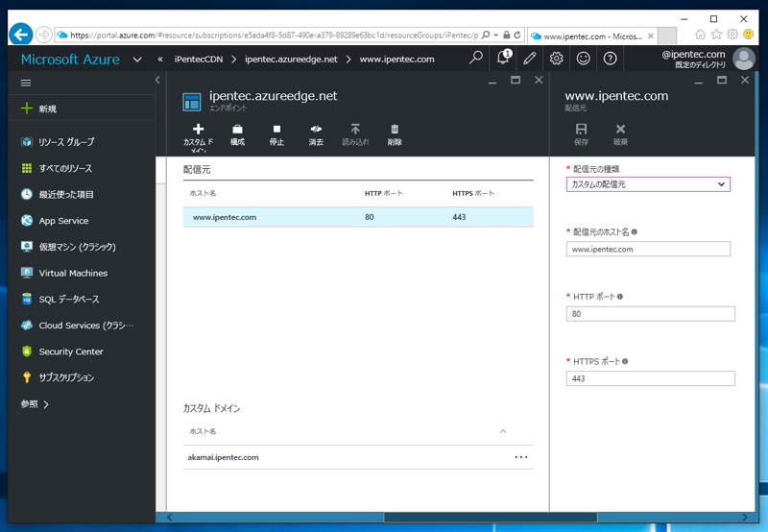Open the browser home icon

pos(701,35)
